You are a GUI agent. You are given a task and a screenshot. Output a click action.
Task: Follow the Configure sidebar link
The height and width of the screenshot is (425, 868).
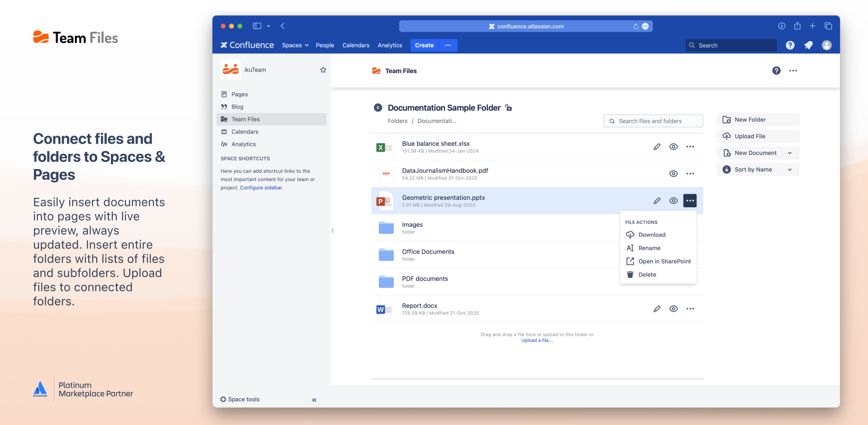coord(261,188)
